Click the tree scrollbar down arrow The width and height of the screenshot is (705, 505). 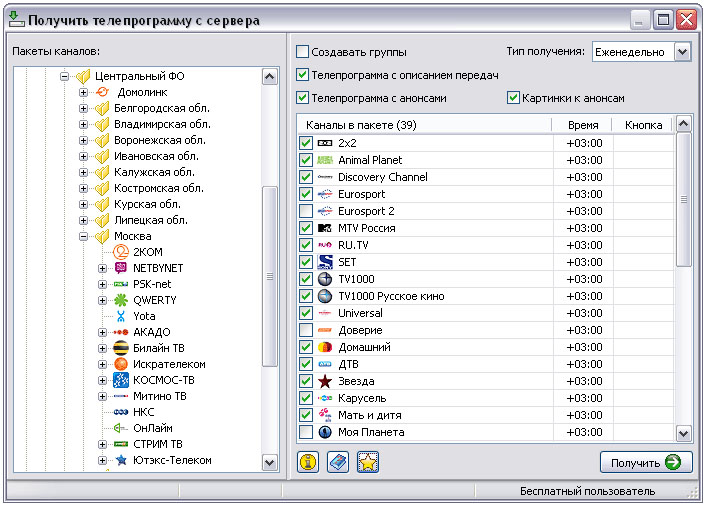269,462
